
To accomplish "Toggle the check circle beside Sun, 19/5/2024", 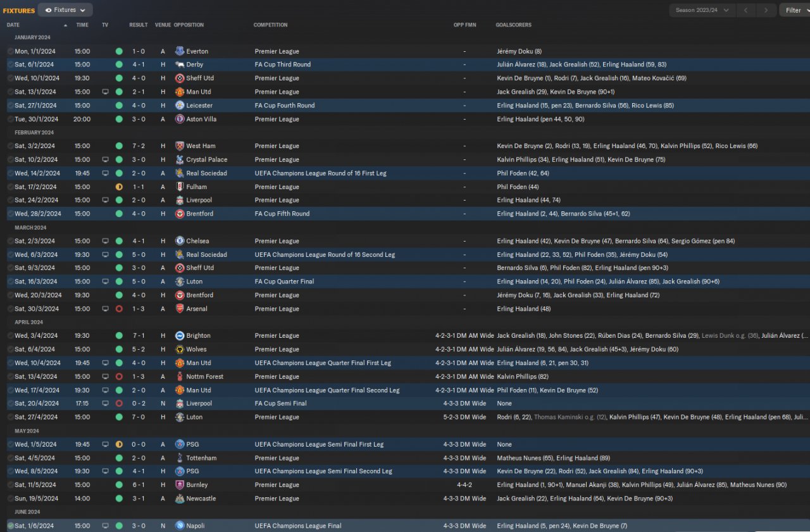I will (x=10, y=498).
